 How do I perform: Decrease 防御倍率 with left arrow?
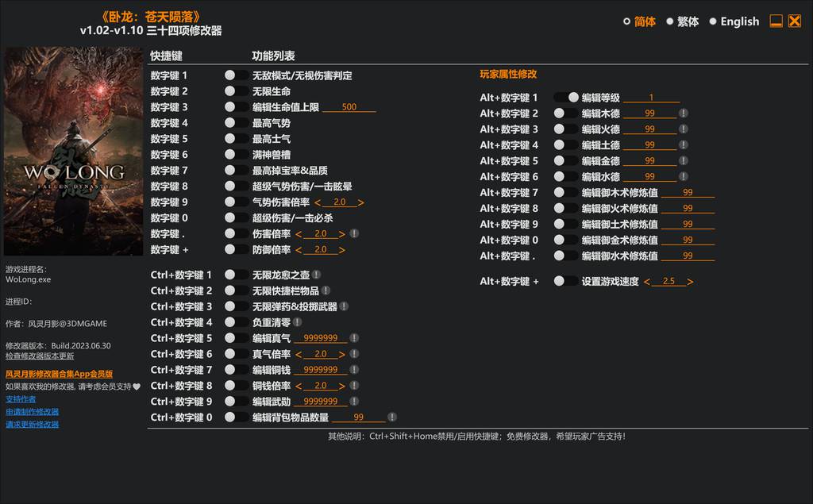point(299,251)
